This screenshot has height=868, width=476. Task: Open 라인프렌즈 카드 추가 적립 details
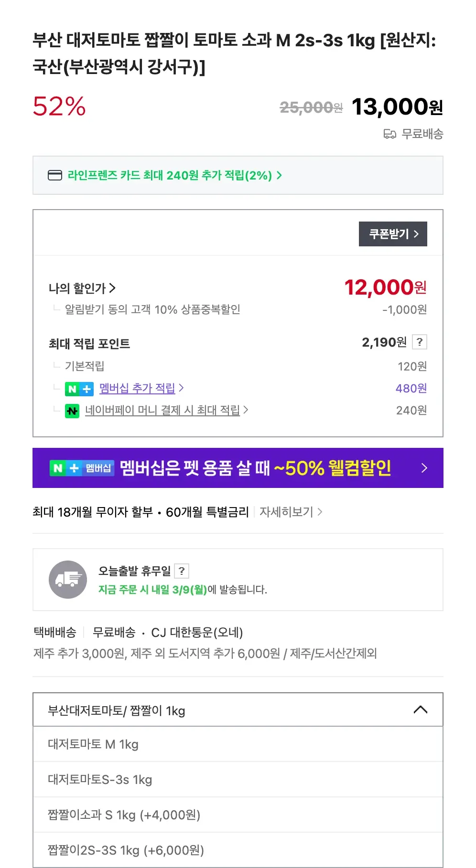click(x=174, y=176)
